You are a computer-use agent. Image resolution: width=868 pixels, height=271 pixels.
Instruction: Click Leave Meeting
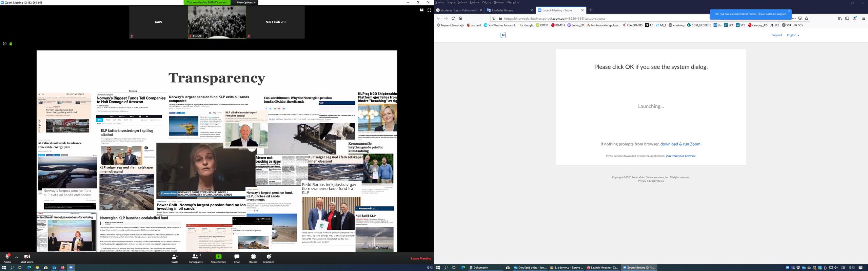click(421, 258)
